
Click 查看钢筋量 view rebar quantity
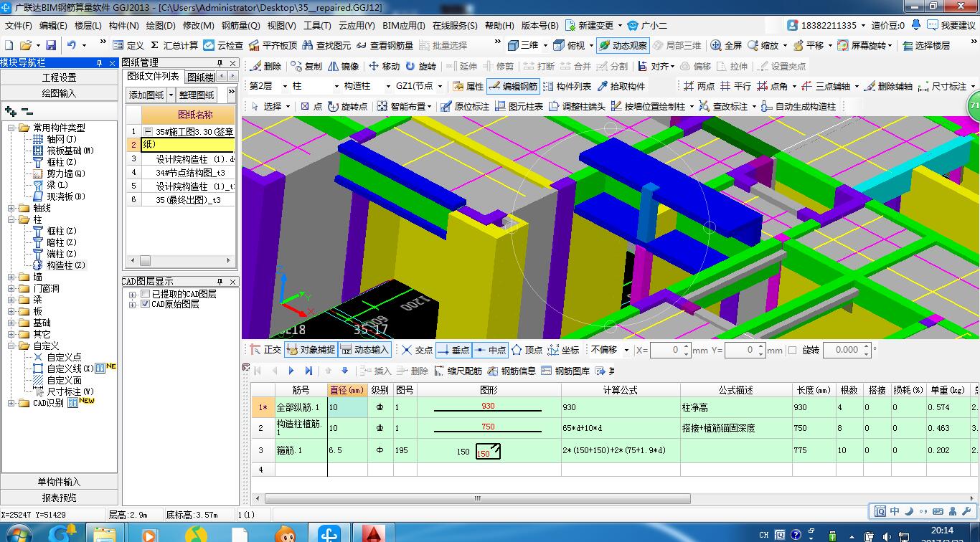click(385, 45)
